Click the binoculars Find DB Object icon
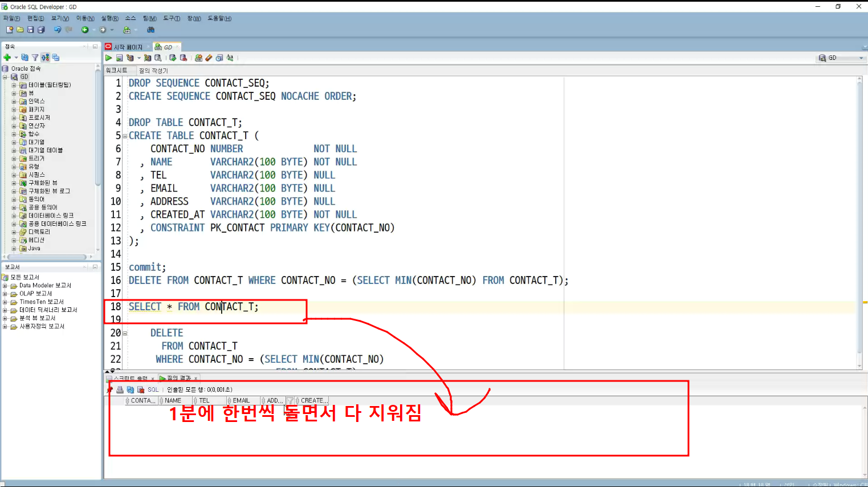This screenshot has height=487, width=868. tap(151, 30)
